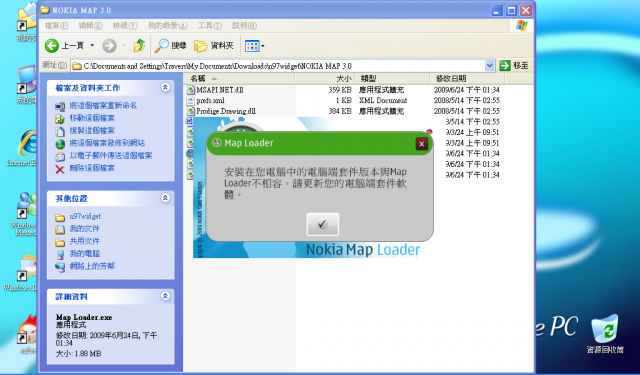Collapse the 檔案及資料夾工作 panel
The height and width of the screenshot is (375, 640).
click(165, 87)
